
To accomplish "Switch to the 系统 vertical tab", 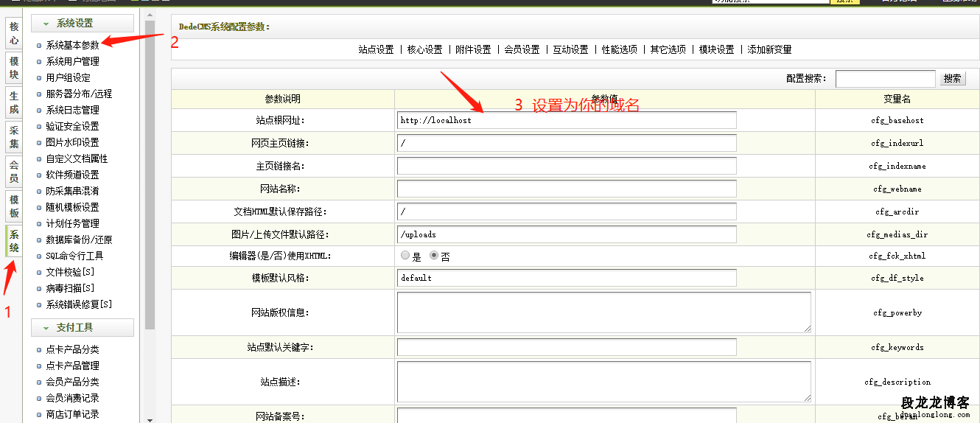I will (x=14, y=241).
